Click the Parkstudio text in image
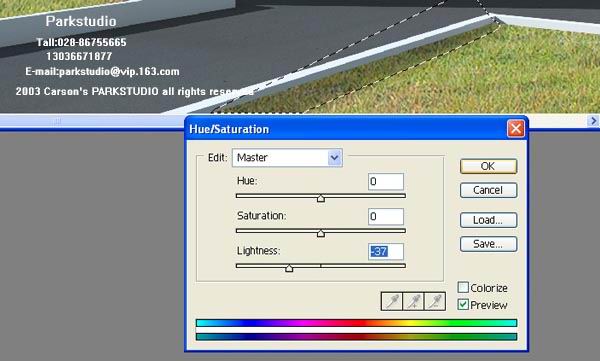The width and height of the screenshot is (600, 361). [81, 21]
